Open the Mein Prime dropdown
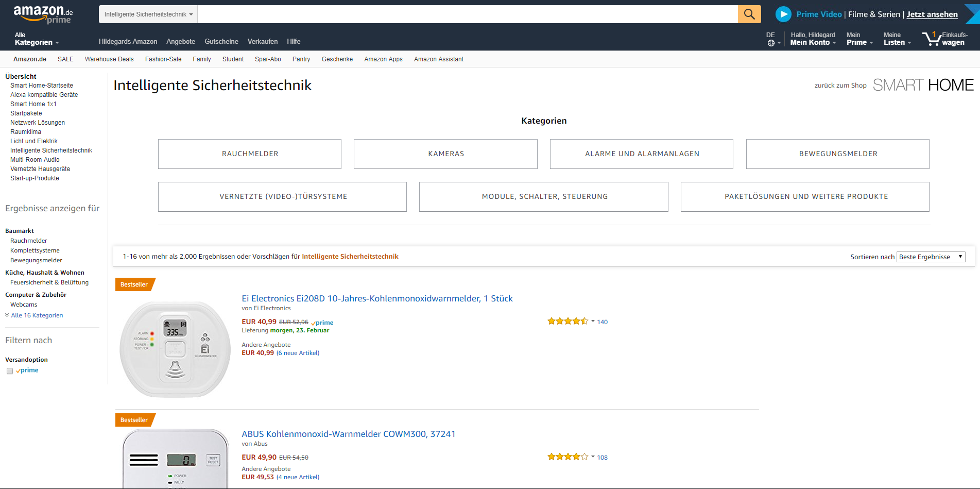 (859, 39)
